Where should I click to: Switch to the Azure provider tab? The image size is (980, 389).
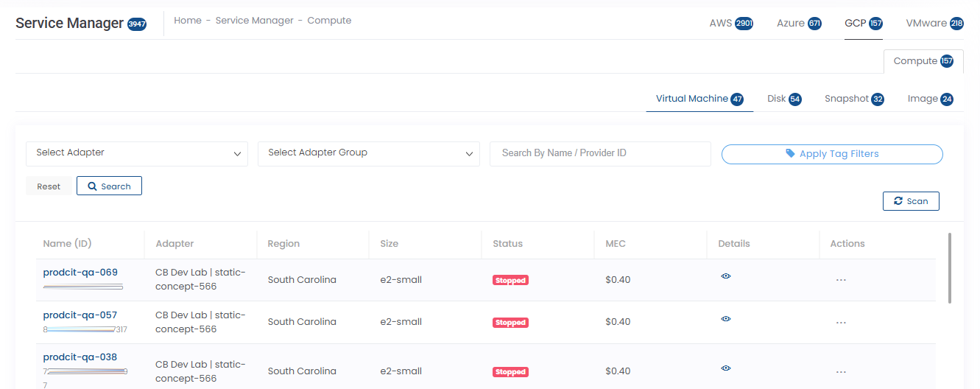click(798, 23)
